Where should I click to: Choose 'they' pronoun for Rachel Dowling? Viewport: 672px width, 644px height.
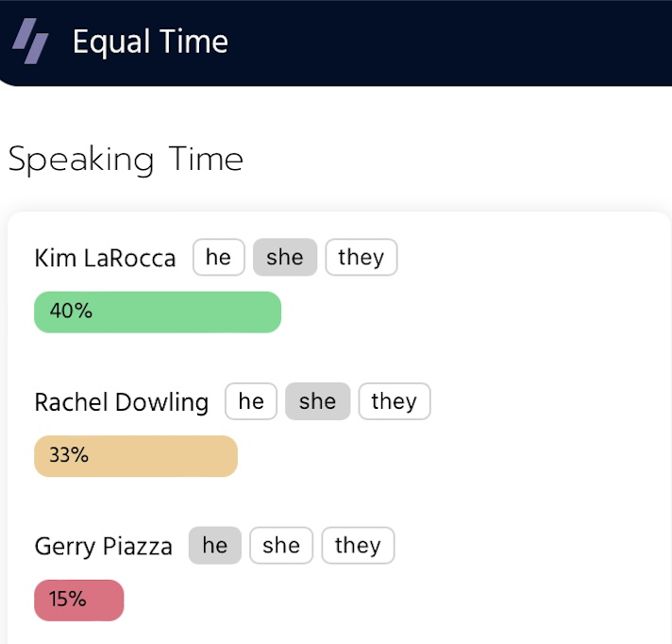[395, 401]
